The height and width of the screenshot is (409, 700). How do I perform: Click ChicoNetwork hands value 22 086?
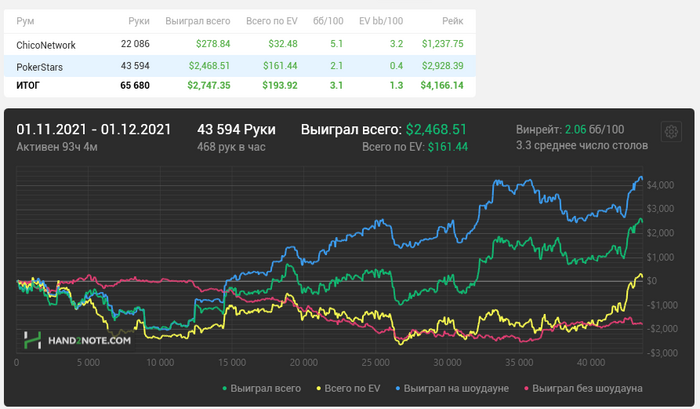(135, 44)
